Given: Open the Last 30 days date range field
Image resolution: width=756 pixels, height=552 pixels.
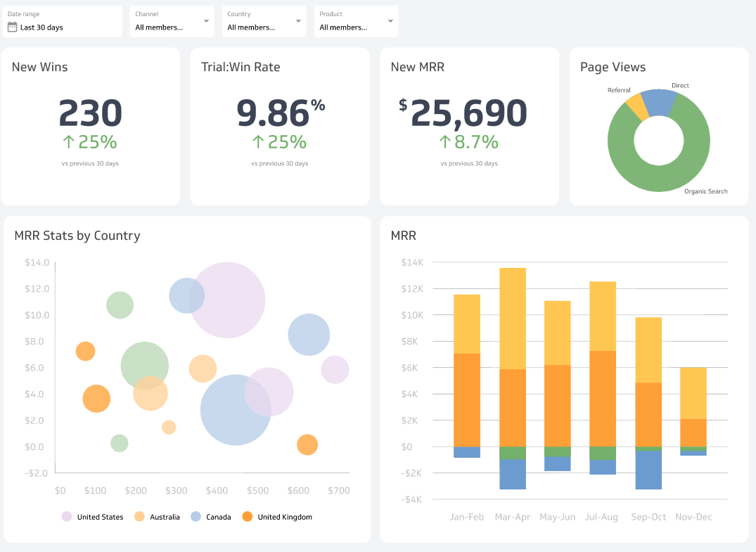Looking at the screenshot, I should (x=63, y=22).
